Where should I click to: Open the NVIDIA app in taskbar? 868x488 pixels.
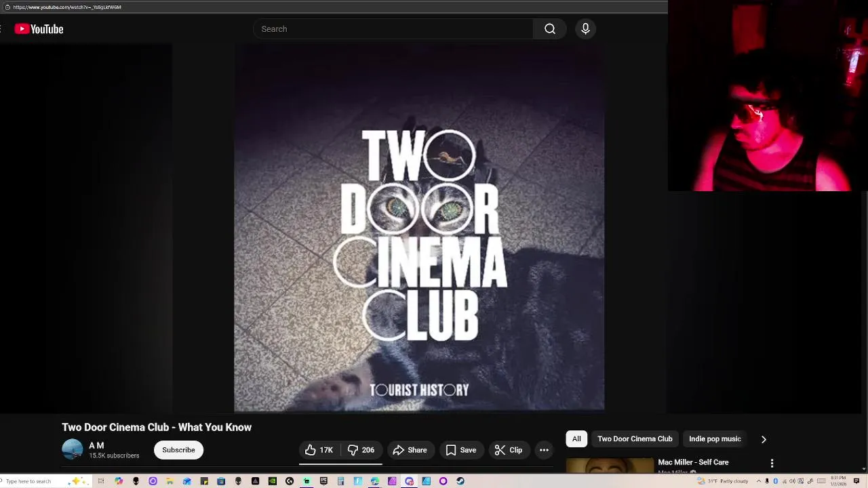(x=272, y=481)
